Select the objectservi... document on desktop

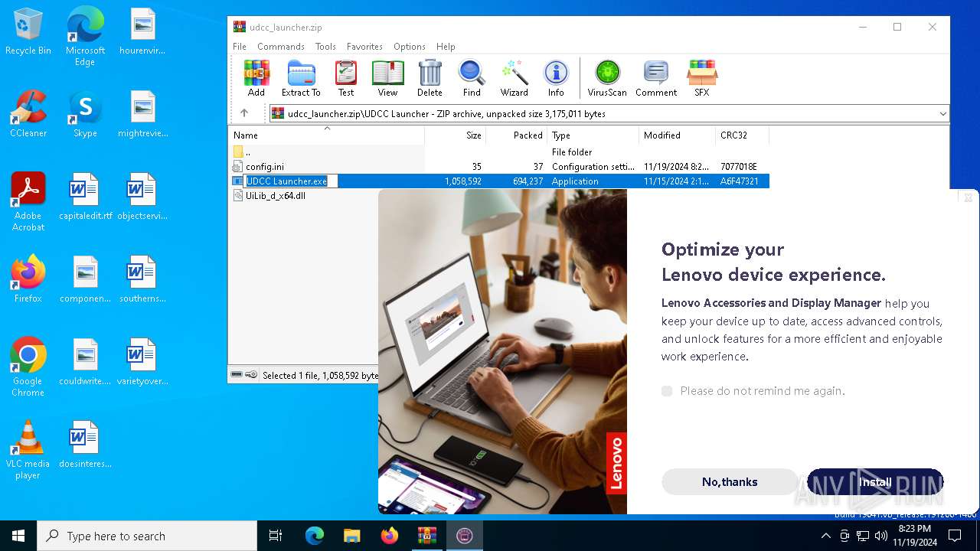(142, 197)
